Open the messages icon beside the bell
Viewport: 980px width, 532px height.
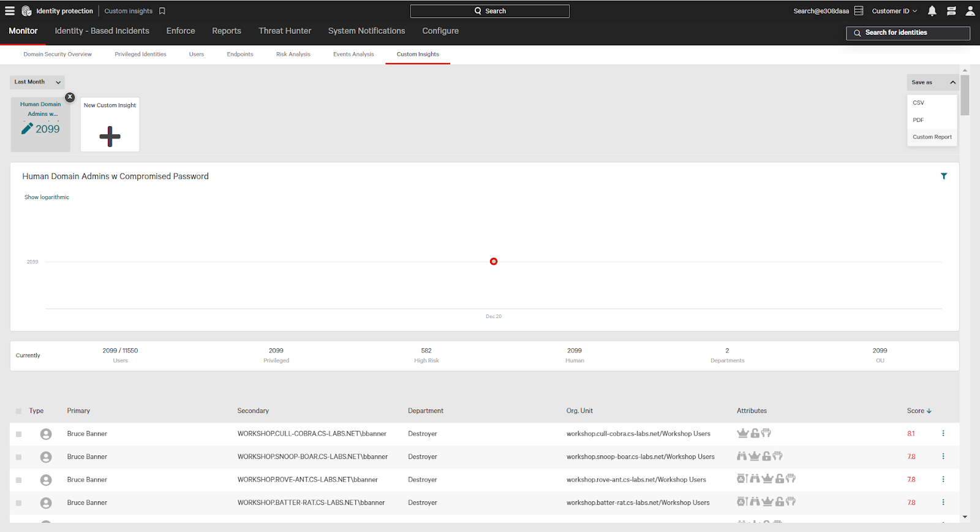coord(951,11)
